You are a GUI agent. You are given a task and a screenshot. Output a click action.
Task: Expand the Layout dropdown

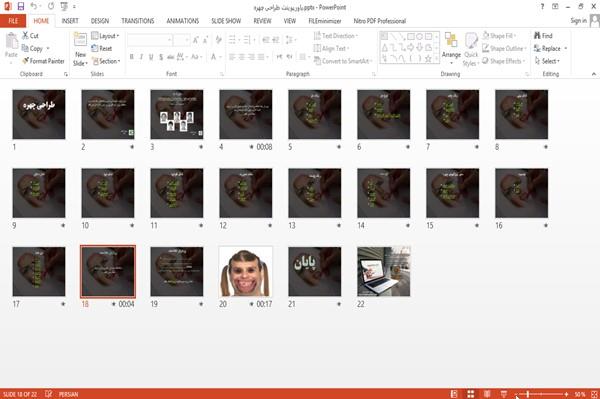click(105, 36)
